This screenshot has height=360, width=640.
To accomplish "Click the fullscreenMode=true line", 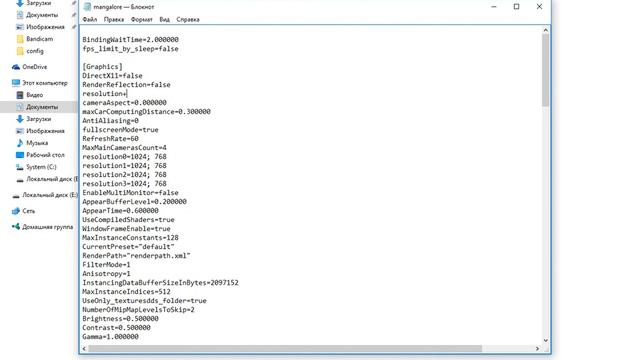I will click(x=120, y=130).
